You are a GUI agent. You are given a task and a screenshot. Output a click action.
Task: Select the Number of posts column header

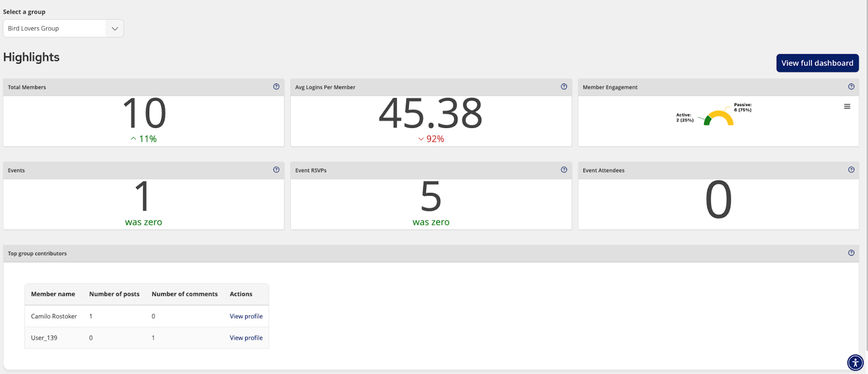(x=114, y=294)
